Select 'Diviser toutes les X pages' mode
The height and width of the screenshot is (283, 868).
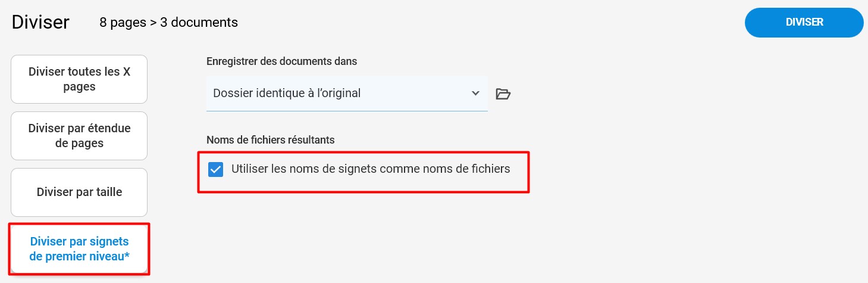click(79, 79)
